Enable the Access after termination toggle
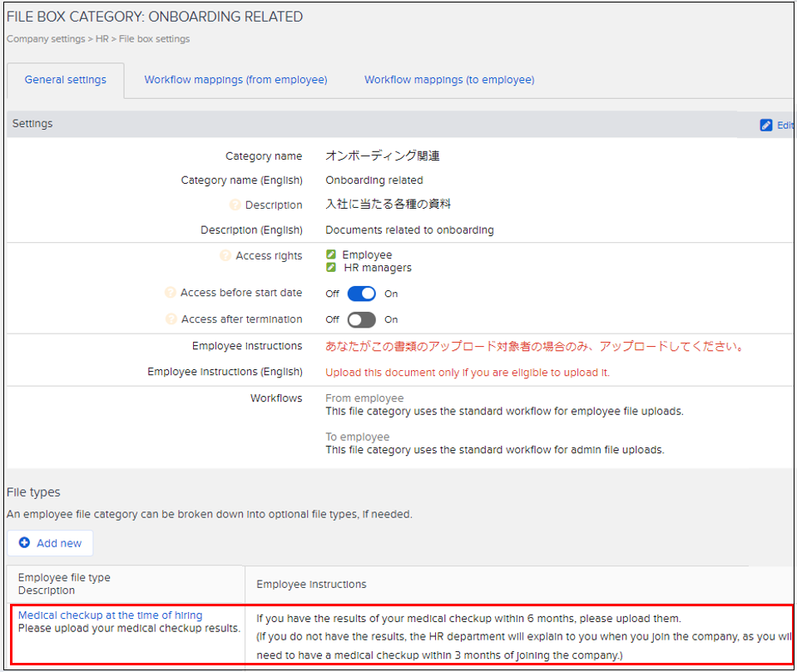This screenshot has width=797, height=672. (x=361, y=320)
